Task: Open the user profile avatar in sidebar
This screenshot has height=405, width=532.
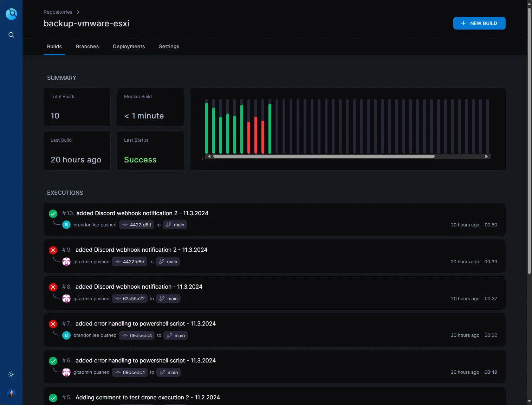Action: tap(11, 393)
